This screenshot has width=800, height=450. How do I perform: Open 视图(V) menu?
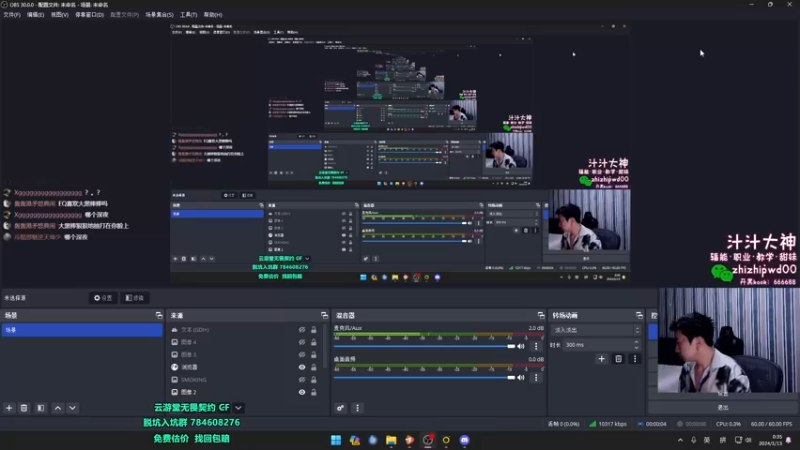pyautogui.click(x=59, y=15)
